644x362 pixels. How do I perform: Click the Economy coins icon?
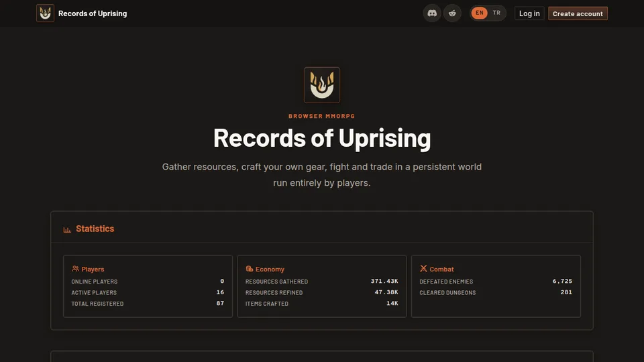coord(250,269)
